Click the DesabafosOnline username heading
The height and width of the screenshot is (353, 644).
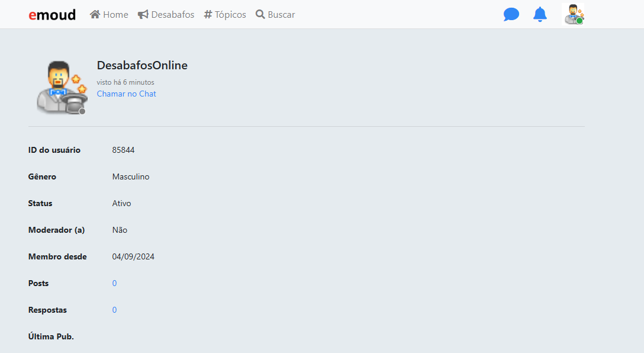142,65
